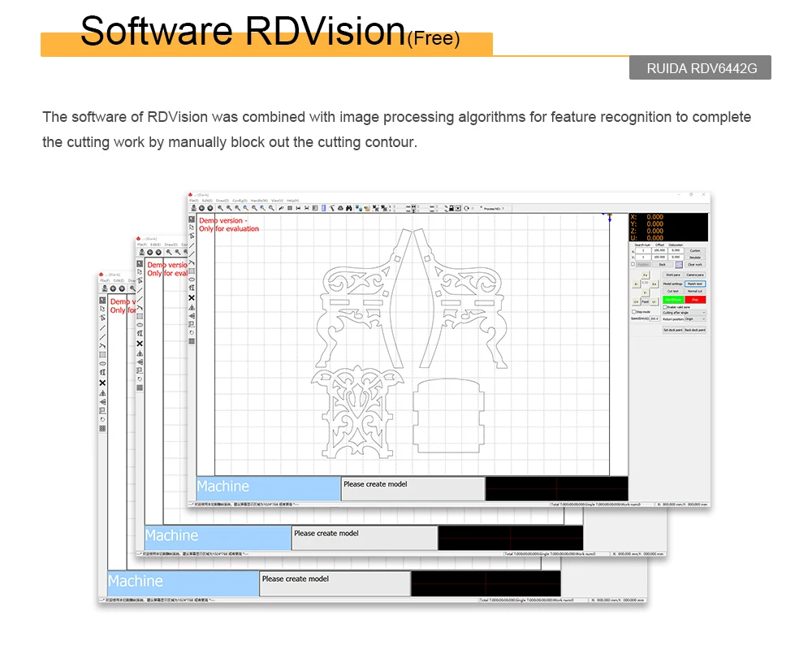Screen dimensions: 812x667
Task: Click the Set dock point button
Action: coord(673,330)
